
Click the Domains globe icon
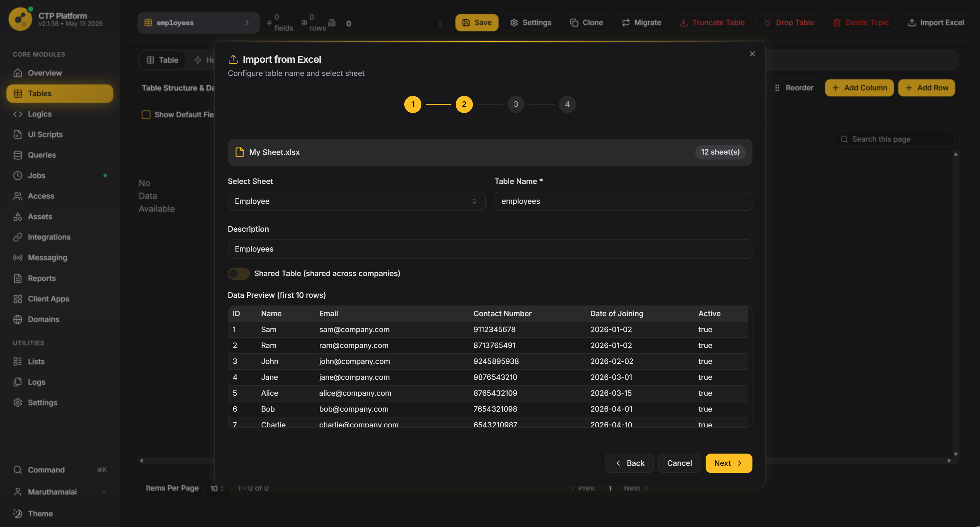click(17, 320)
